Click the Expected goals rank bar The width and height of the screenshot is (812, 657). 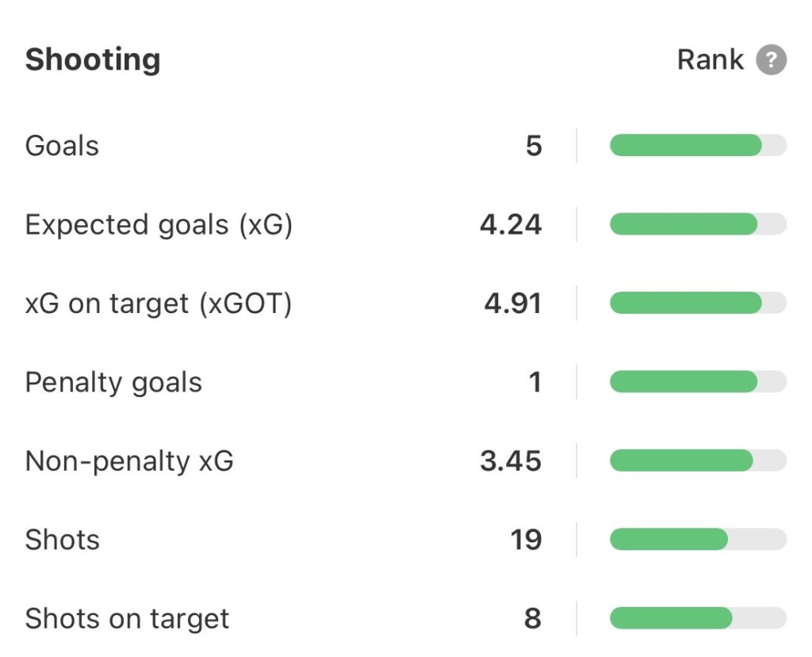[698, 225]
